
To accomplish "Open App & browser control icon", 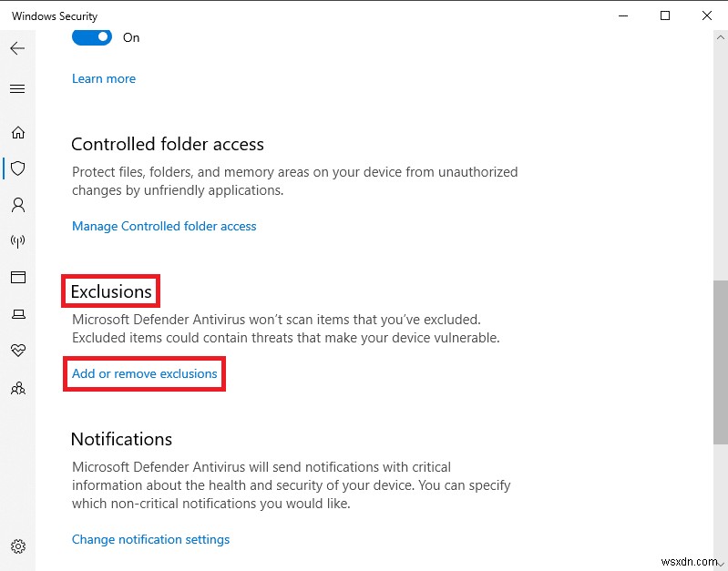I will 17,277.
